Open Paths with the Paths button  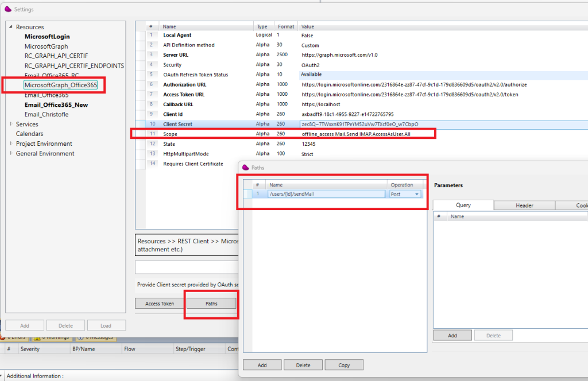(x=211, y=304)
